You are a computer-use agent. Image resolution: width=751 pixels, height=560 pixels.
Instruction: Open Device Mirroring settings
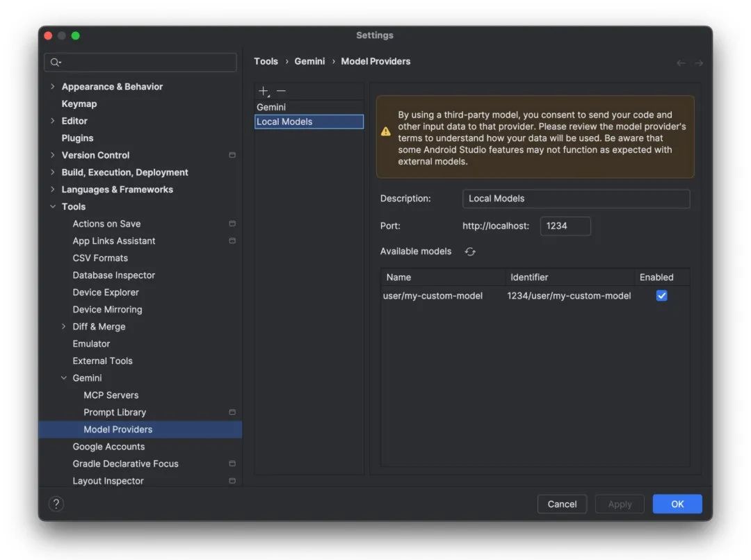(107, 310)
